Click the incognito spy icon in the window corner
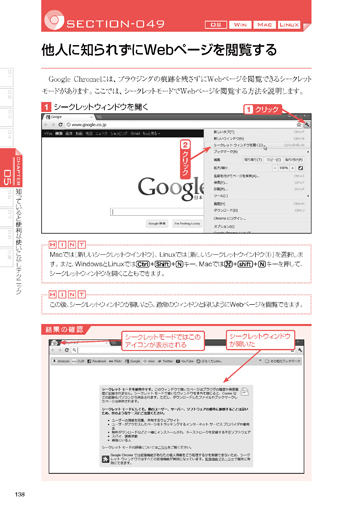Image resolution: width=360 pixels, height=510 pixels. [55, 342]
